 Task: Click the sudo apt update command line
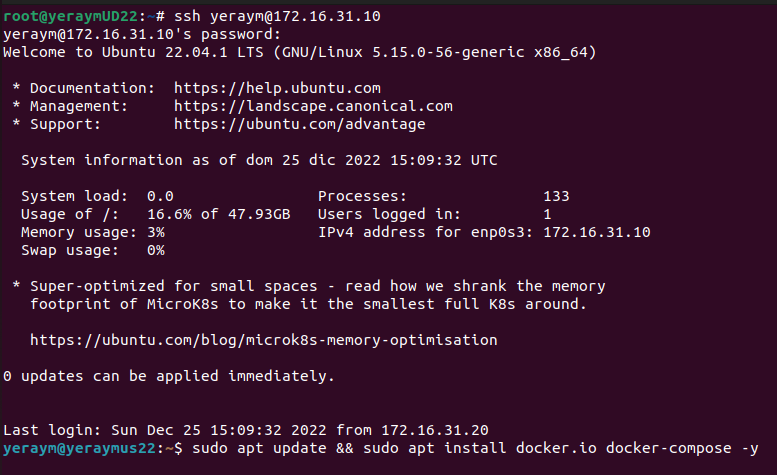pos(475,448)
